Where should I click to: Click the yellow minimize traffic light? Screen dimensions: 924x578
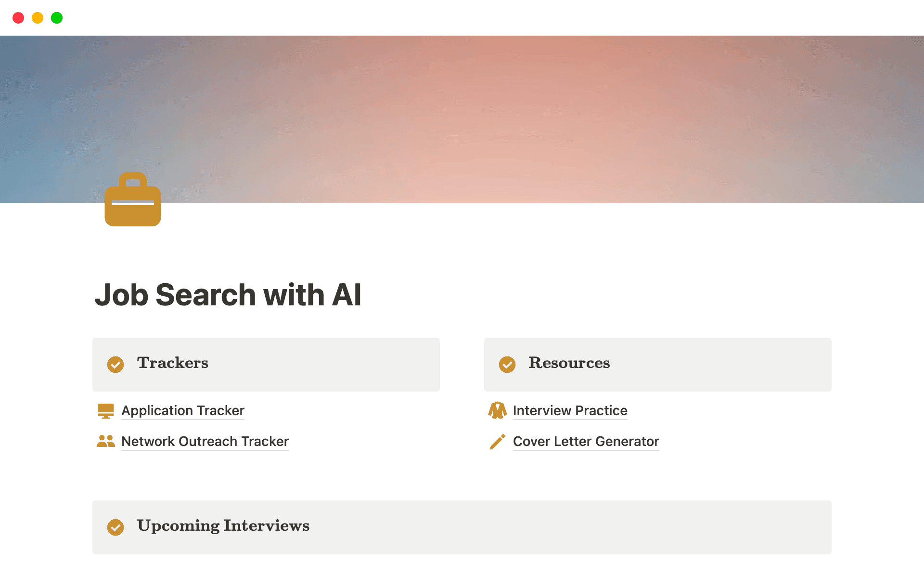tap(38, 18)
